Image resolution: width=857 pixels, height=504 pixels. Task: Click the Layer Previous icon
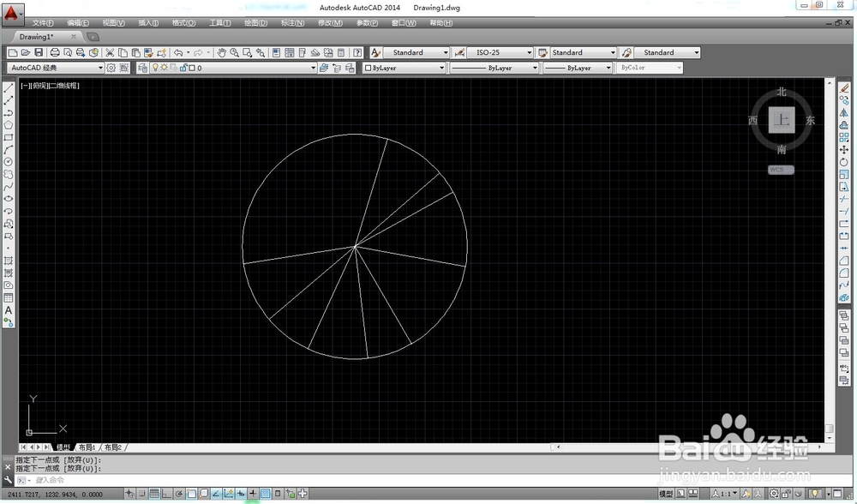tap(337, 68)
